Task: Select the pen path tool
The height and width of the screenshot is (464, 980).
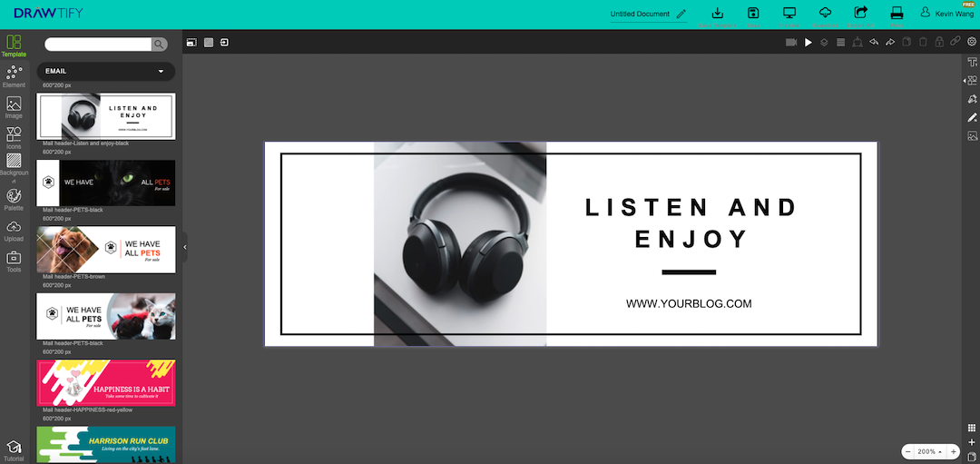Action: coord(972,99)
